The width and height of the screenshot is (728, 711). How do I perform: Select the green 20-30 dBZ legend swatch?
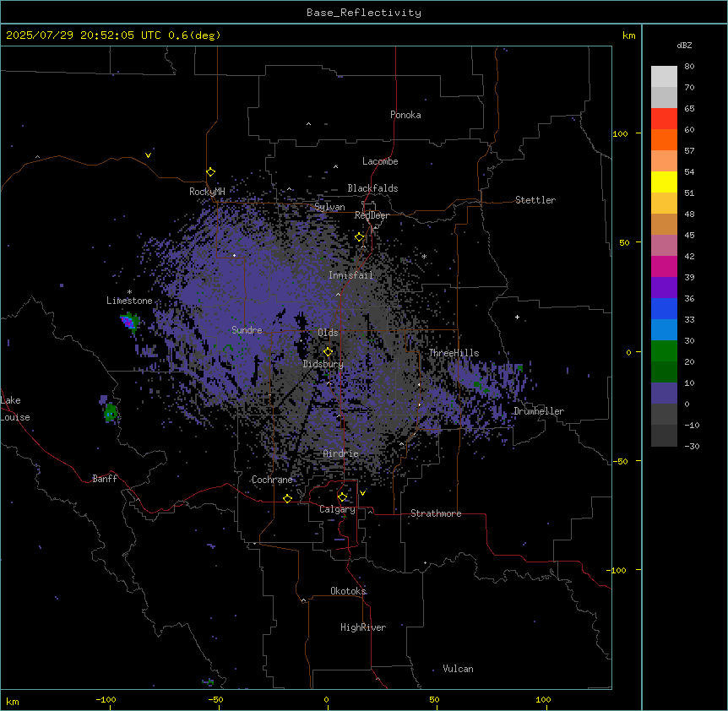click(x=664, y=351)
